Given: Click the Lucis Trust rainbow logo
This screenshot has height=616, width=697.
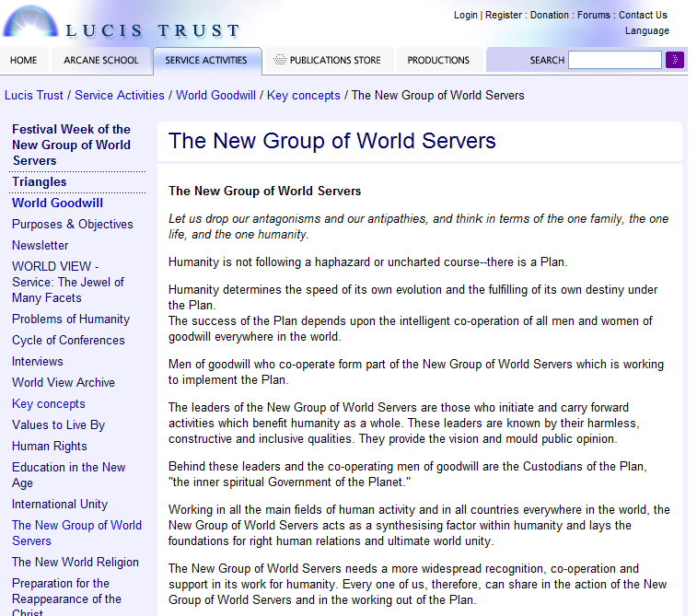Looking at the screenshot, I should coord(30,21).
